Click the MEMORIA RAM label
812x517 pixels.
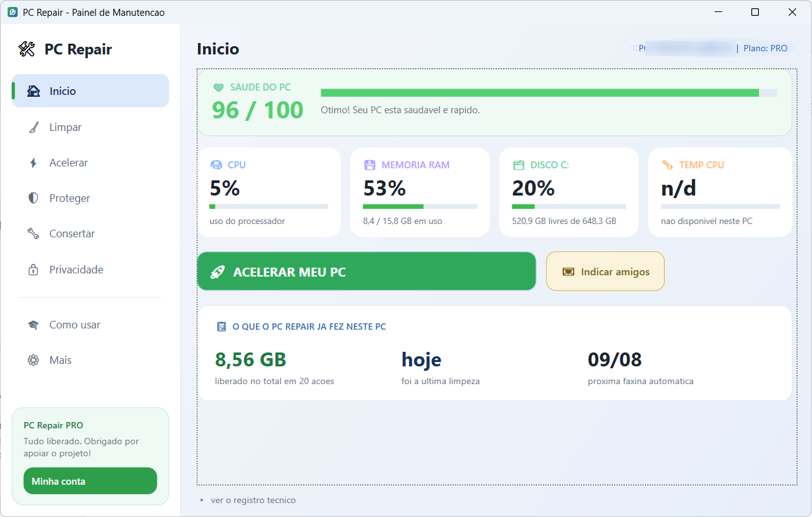(415, 165)
